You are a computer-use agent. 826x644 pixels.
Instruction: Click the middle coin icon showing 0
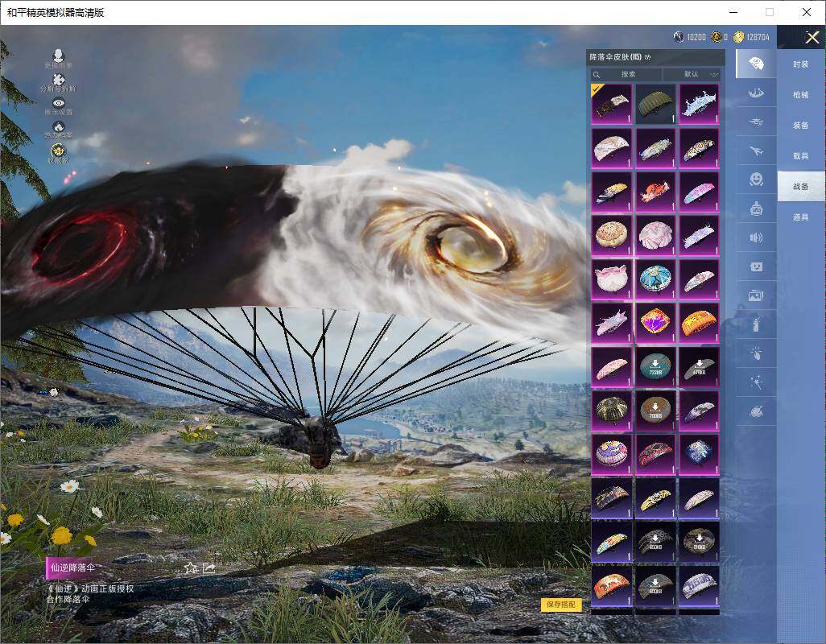click(716, 37)
